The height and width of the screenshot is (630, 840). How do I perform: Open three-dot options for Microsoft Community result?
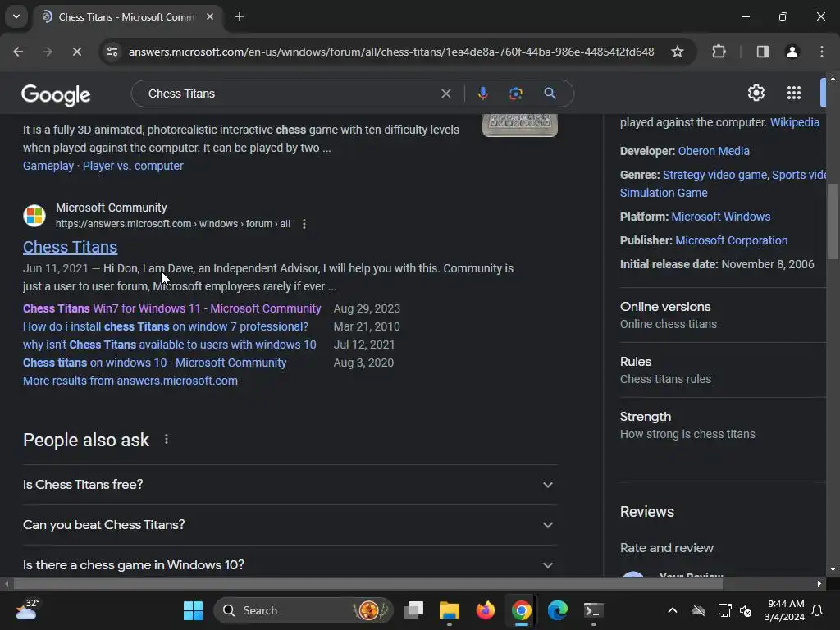coord(304,224)
